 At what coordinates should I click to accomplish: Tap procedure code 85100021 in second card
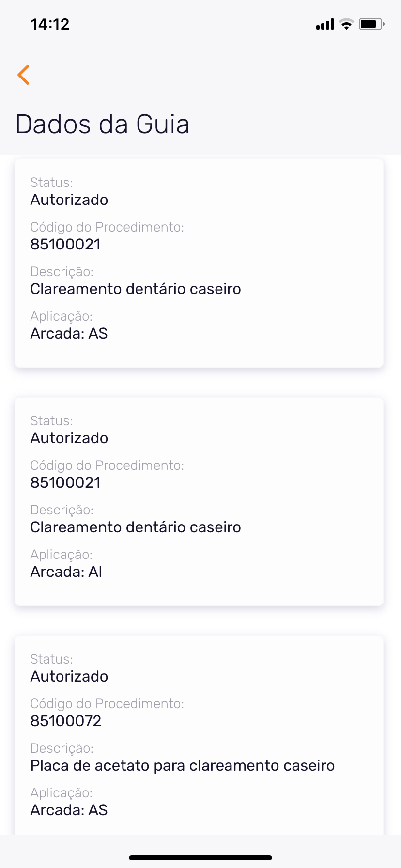click(x=65, y=482)
